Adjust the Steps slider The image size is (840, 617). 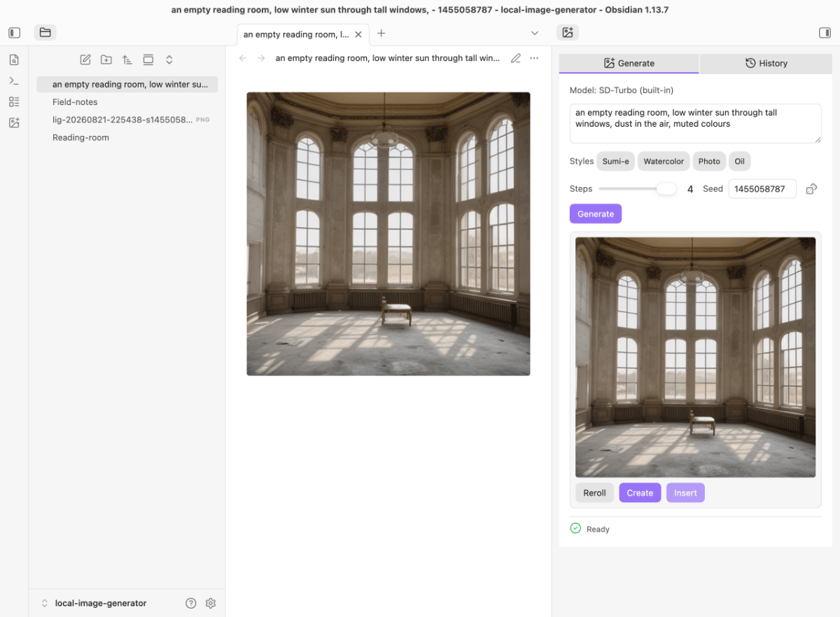pyautogui.click(x=638, y=189)
